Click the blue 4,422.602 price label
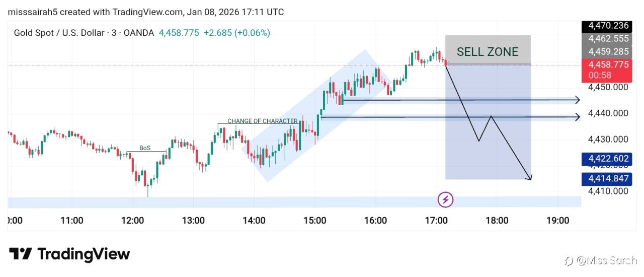Viewport: 644px width, 277px height. point(607,159)
